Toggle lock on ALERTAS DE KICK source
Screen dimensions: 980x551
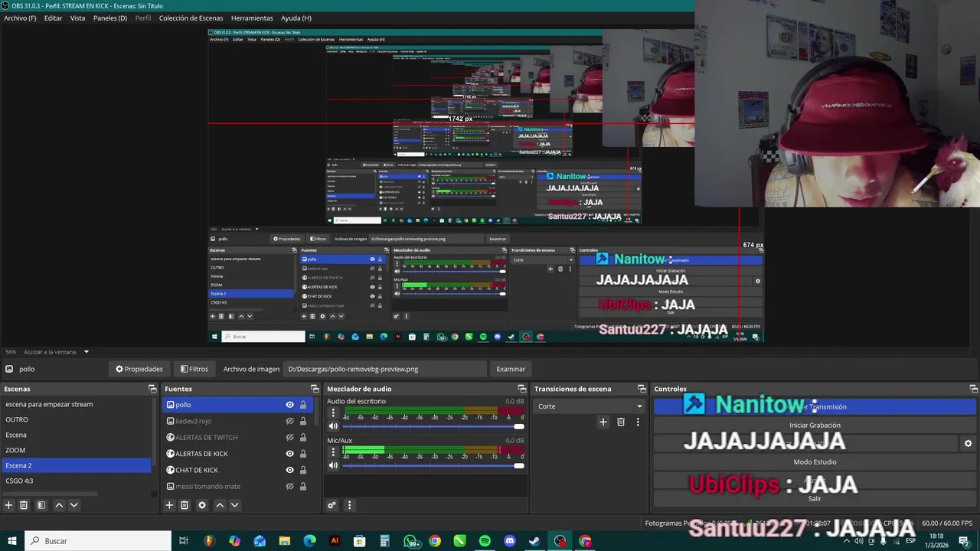[x=303, y=454]
